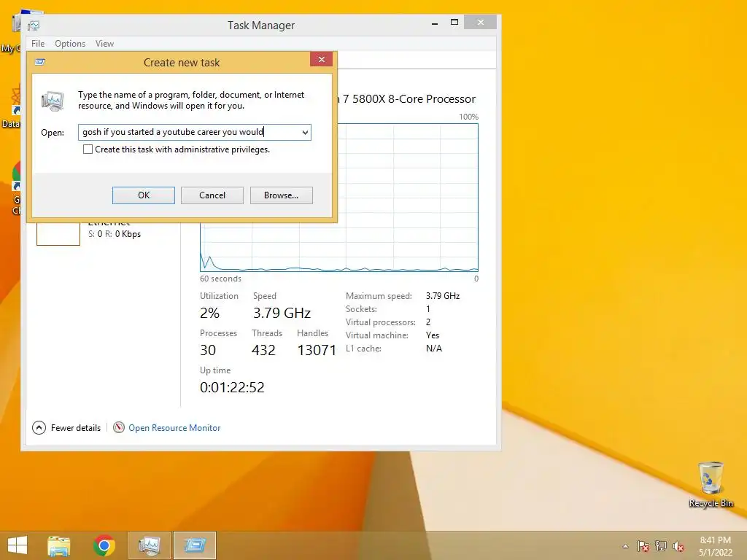Click the Resource Monitor gauge icon
The height and width of the screenshot is (560, 747).
click(119, 427)
